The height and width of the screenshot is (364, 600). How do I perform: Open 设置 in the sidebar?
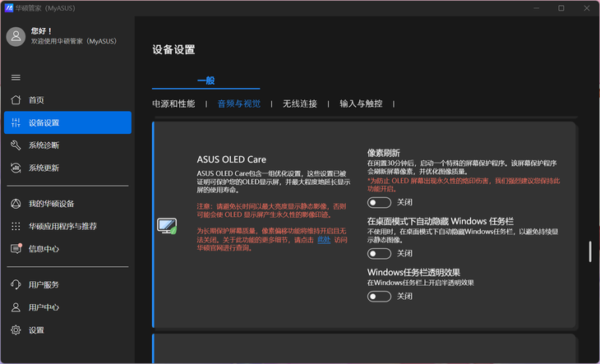pyautogui.click(x=67, y=330)
